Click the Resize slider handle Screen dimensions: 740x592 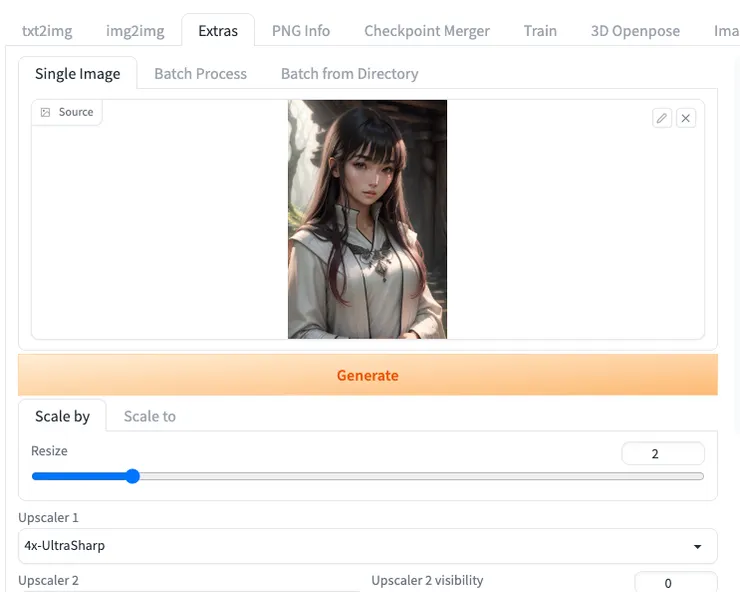133,476
